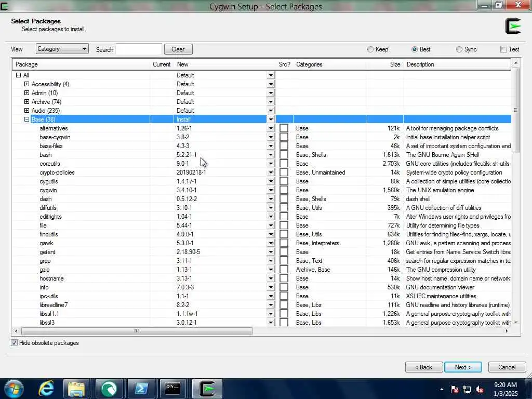Viewport: 532px width, 399px height.
Task: Check source box for alternatives package
Action: (284, 128)
